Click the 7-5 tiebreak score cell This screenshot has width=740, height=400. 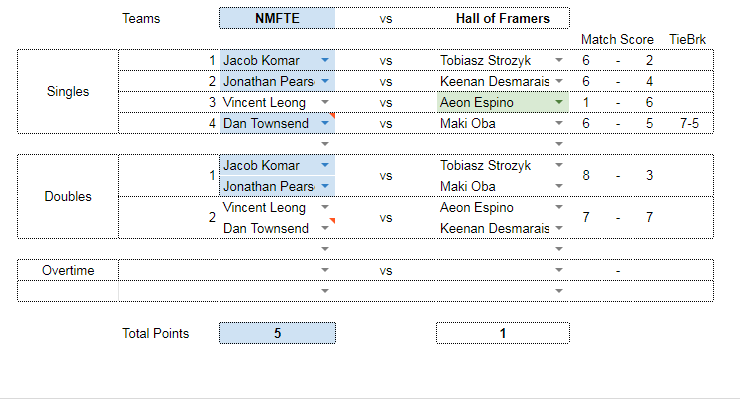690,124
